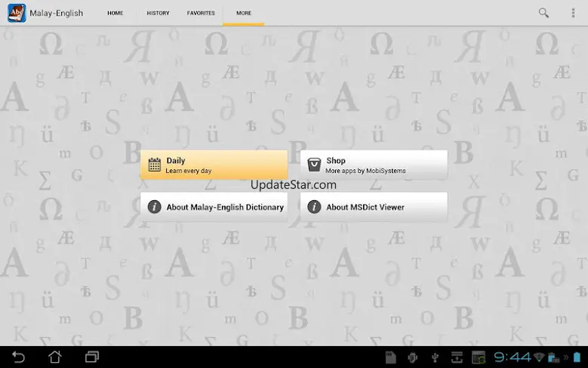Viewport: 588px width, 368px height.
Task: Open Shop for more MobiSystems apps
Action: [374, 165]
